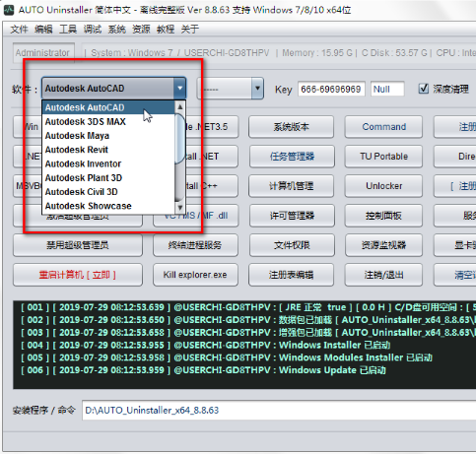Click the Key field 666-69696969
The height and width of the screenshot is (454, 476).
click(331, 89)
